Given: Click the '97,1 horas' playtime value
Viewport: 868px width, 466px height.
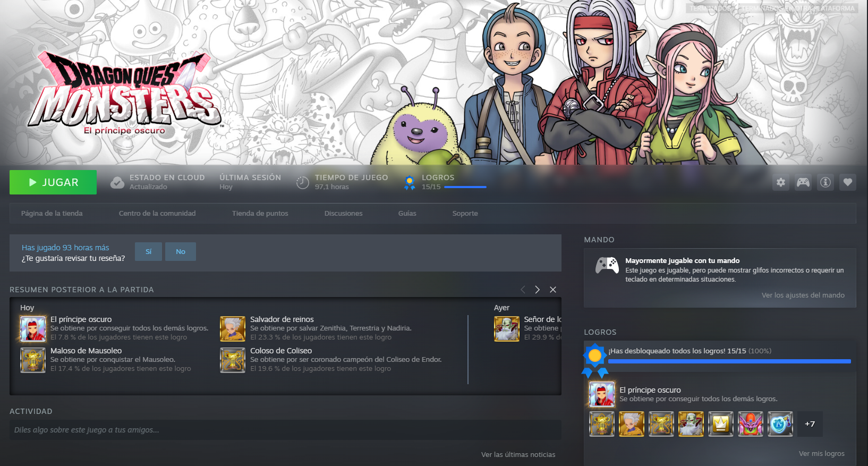Looking at the screenshot, I should coord(332,187).
